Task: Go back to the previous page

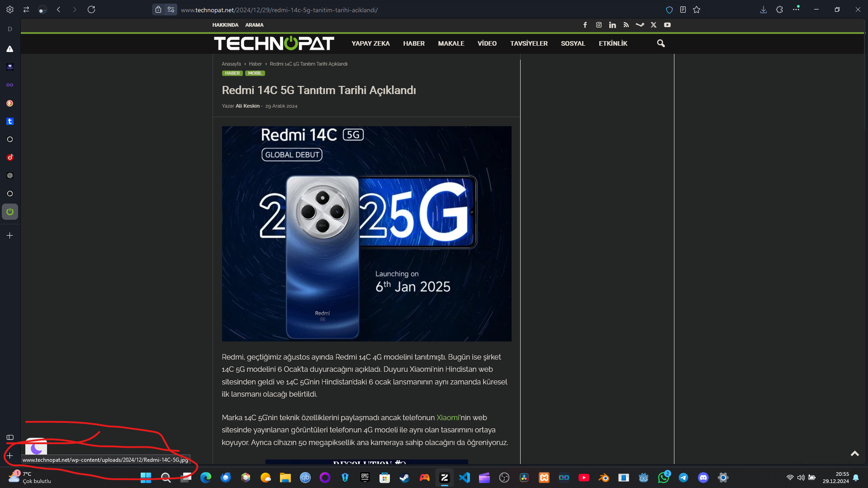Action: point(59,9)
